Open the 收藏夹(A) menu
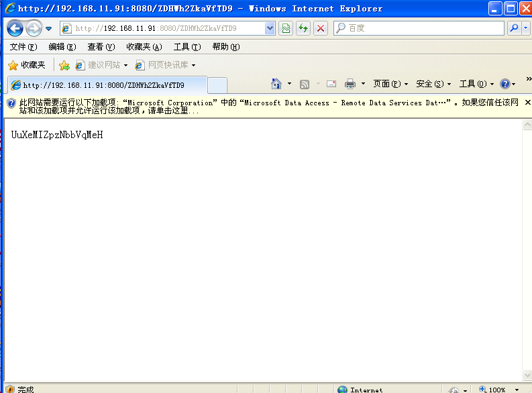Screen dimensions: 532x393 [144, 47]
